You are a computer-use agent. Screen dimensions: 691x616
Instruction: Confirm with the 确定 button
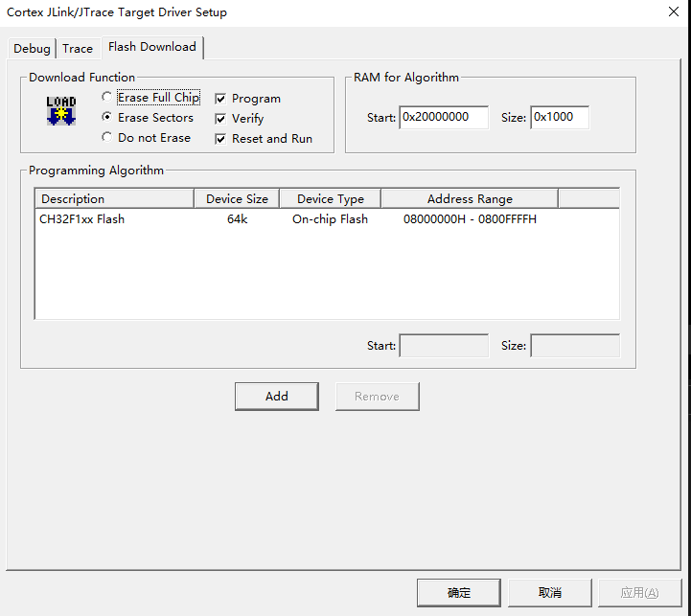tap(458, 593)
